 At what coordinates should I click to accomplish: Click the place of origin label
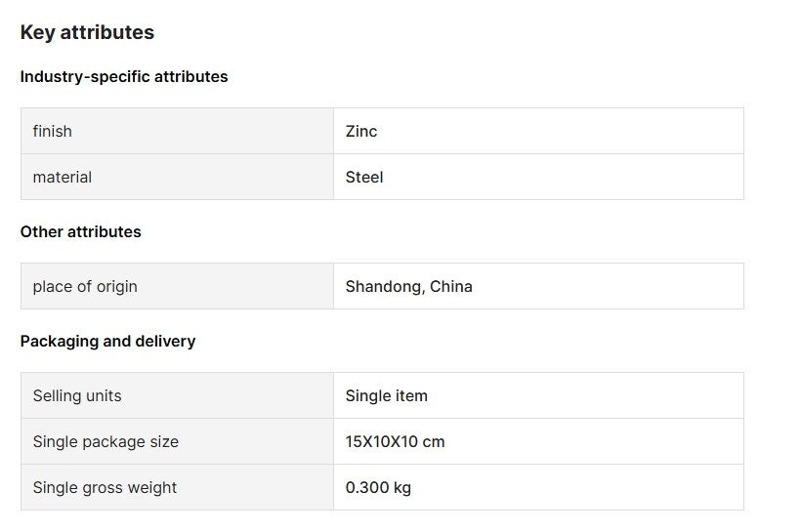click(85, 286)
